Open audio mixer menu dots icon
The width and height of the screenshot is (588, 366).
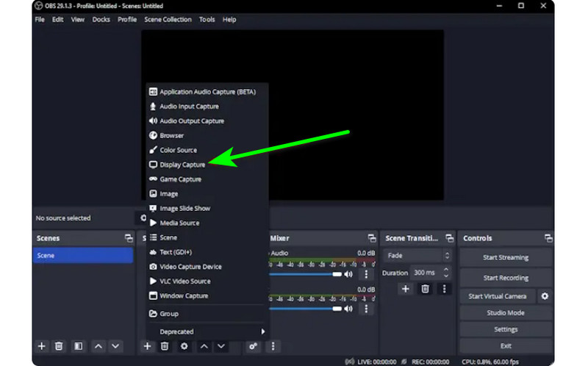[x=273, y=346]
